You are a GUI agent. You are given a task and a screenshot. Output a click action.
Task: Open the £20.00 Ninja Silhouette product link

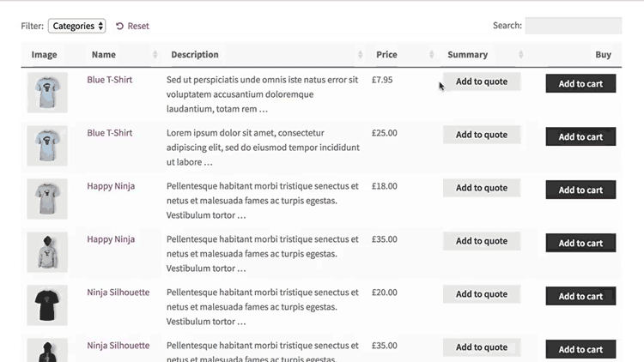(x=118, y=293)
